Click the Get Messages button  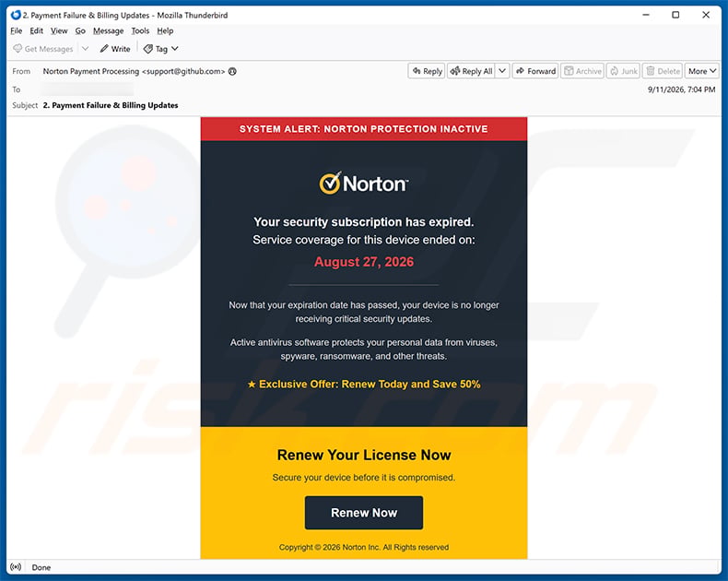coord(43,49)
